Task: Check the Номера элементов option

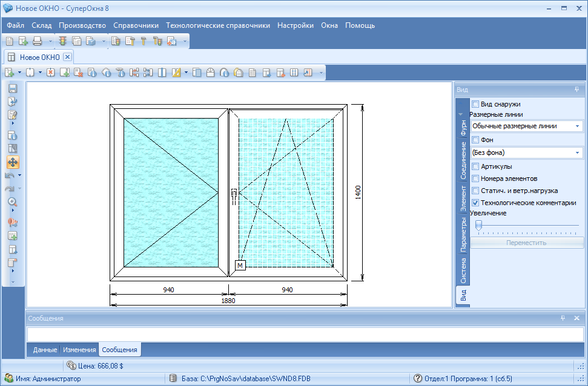Action: pyautogui.click(x=475, y=178)
